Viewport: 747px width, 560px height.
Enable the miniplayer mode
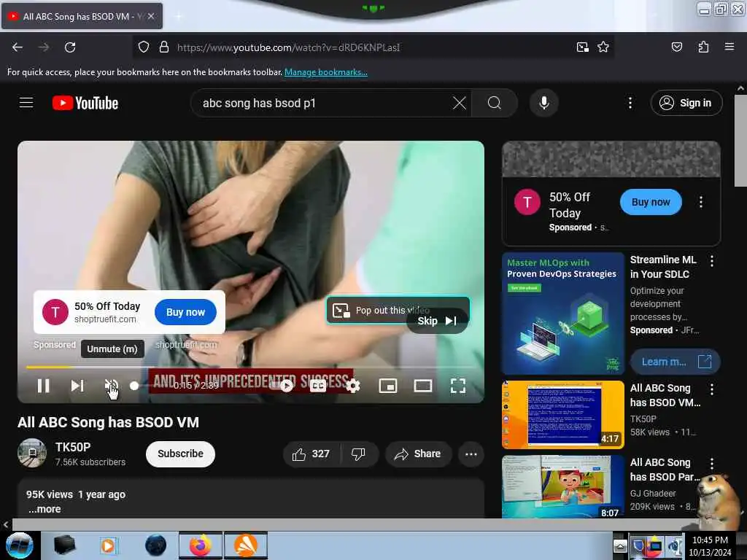pos(388,386)
